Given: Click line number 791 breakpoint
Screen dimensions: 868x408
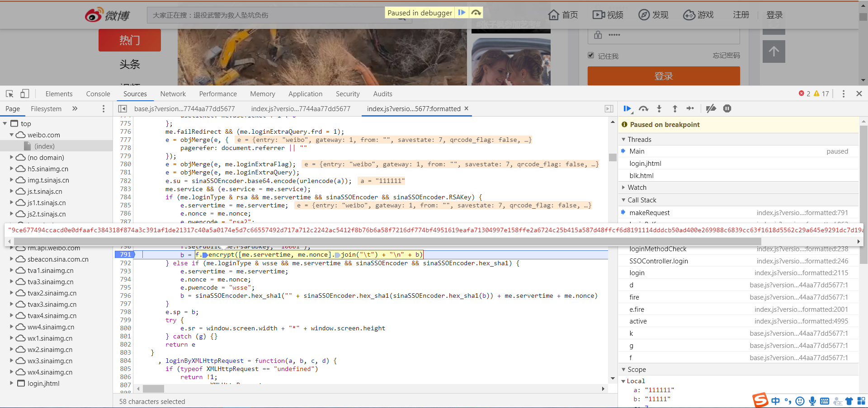Looking at the screenshot, I should (x=125, y=254).
